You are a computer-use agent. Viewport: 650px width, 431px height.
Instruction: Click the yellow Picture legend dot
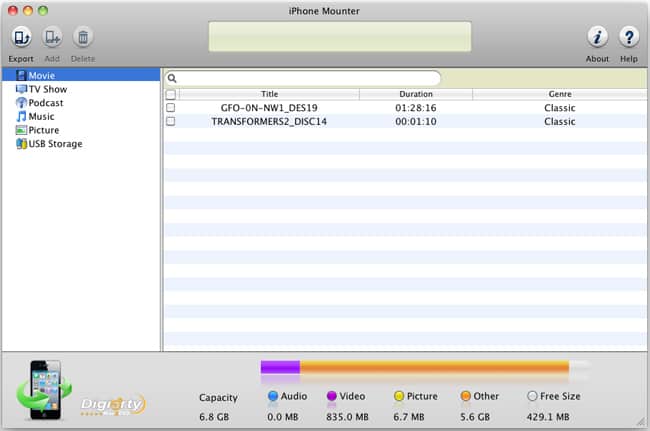coord(399,396)
